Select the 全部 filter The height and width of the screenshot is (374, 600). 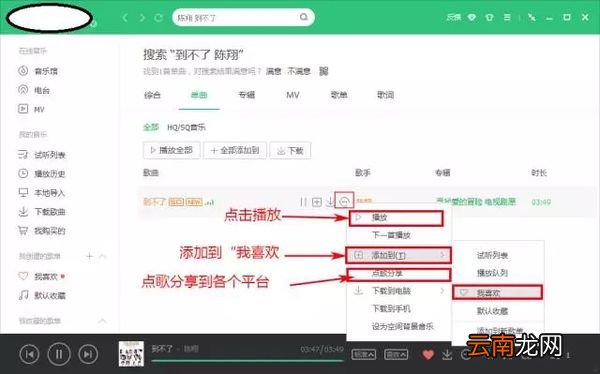(151, 127)
